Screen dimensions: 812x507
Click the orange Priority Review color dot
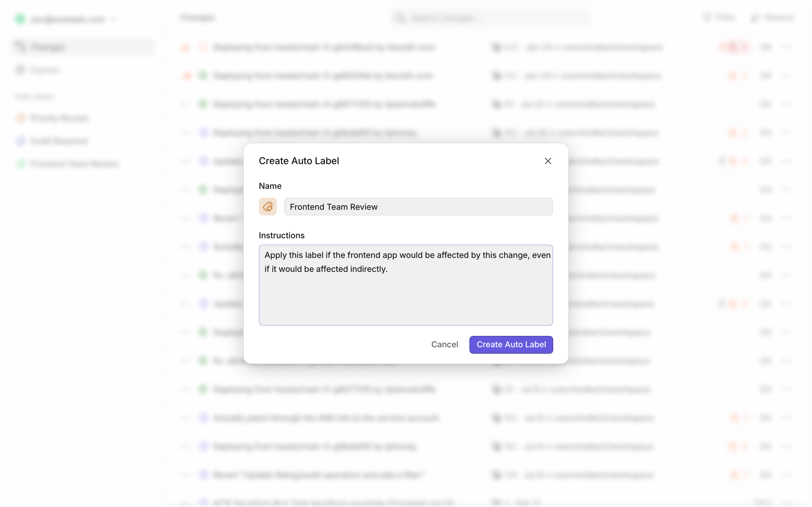coord(21,118)
